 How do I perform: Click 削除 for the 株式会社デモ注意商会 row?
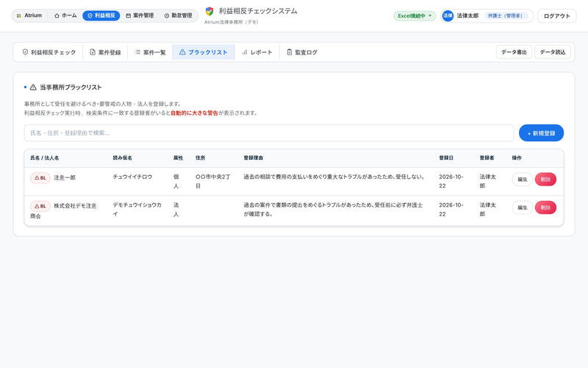click(x=545, y=208)
